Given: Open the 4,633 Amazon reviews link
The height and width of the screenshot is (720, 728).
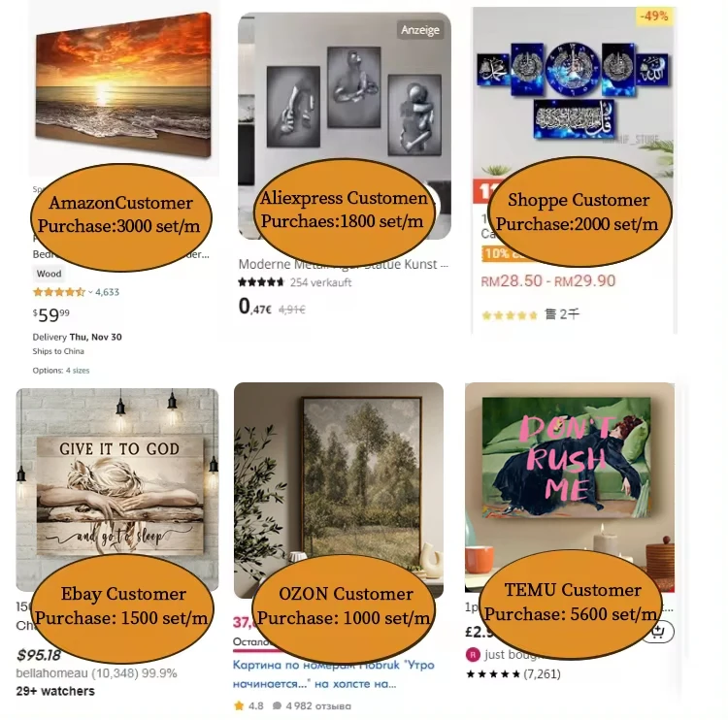Looking at the screenshot, I should (x=107, y=292).
